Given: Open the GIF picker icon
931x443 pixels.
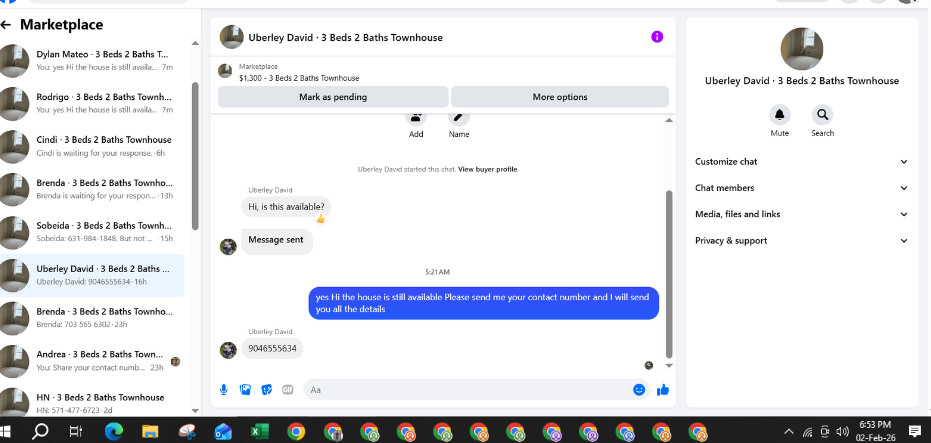Looking at the screenshot, I should point(288,390).
